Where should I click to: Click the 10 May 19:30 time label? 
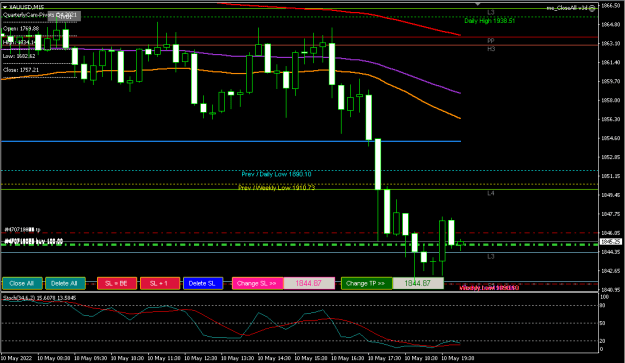[458, 358]
